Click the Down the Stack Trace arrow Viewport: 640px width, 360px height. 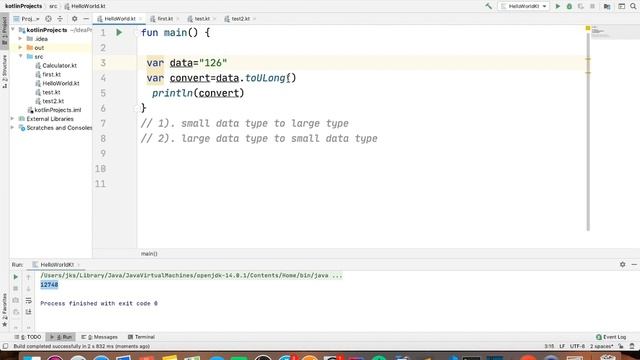click(28, 289)
